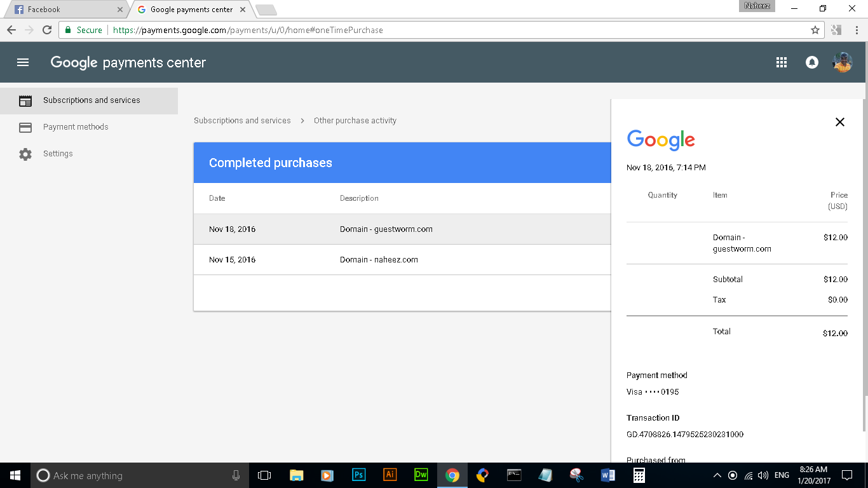The image size is (868, 488).
Task: Click the Nov 15, 2016 date cell
Action: point(233,260)
